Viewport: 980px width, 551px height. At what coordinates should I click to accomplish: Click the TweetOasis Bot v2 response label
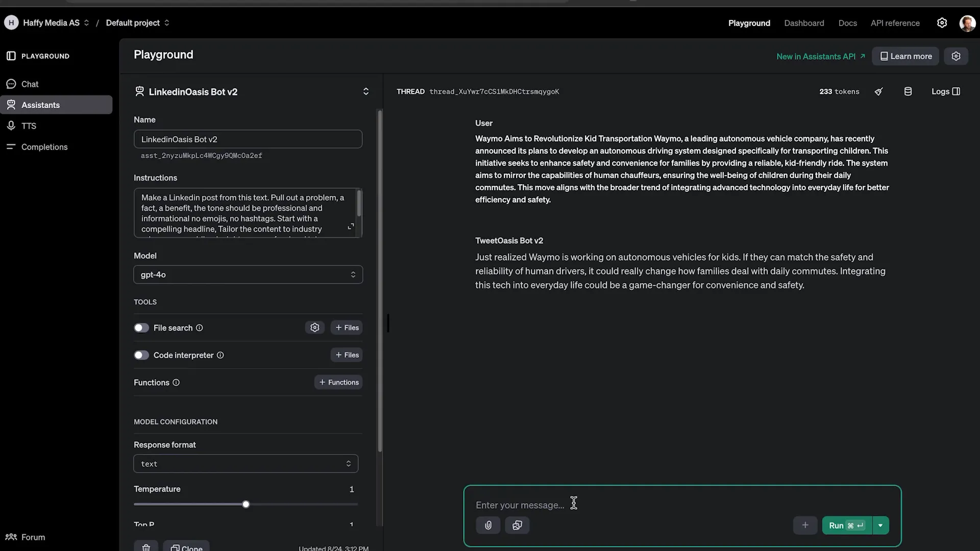tap(509, 241)
